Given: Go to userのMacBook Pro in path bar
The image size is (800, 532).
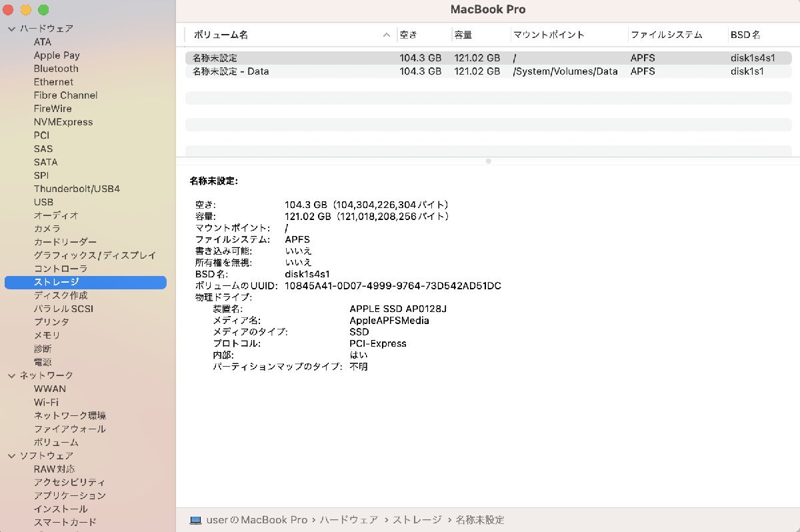Looking at the screenshot, I should [257, 520].
